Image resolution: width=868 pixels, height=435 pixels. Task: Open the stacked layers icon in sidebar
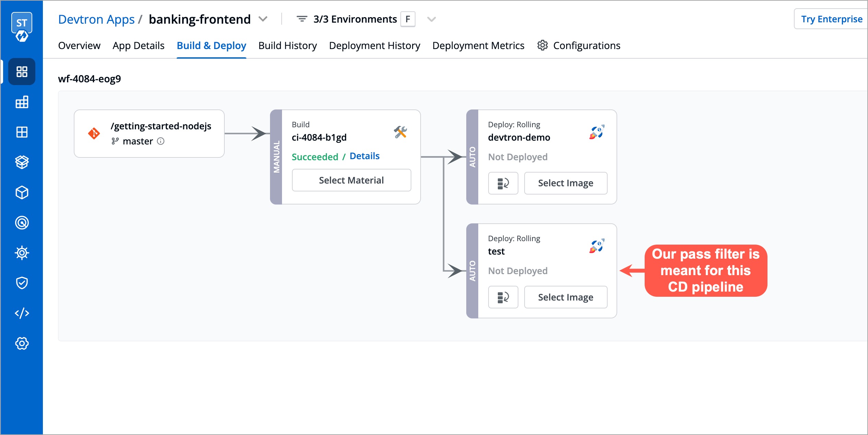(22, 162)
